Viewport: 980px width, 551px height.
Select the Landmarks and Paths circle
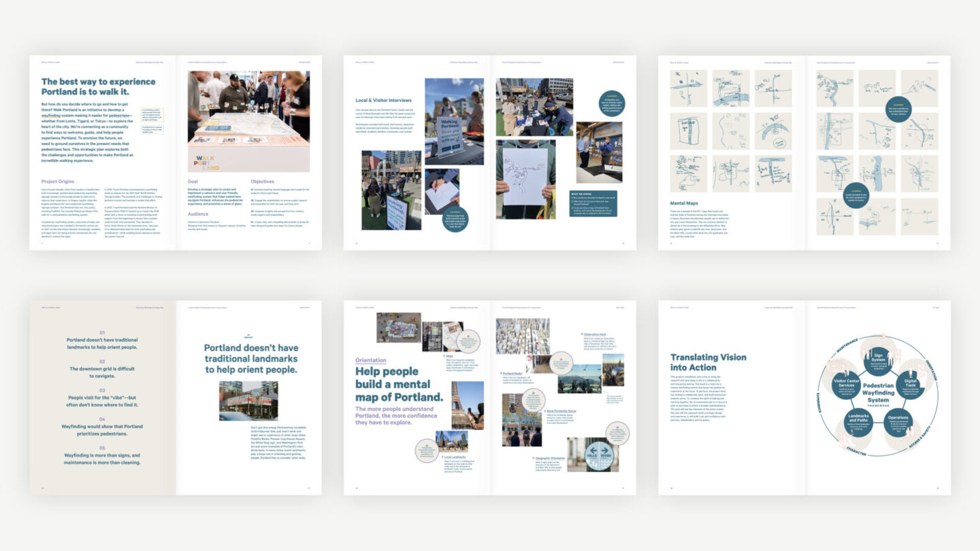tap(857, 422)
